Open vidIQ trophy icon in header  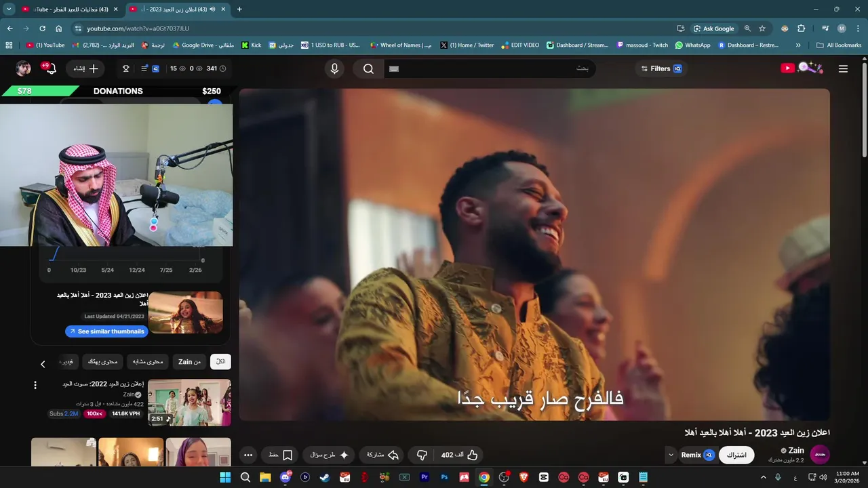125,68
